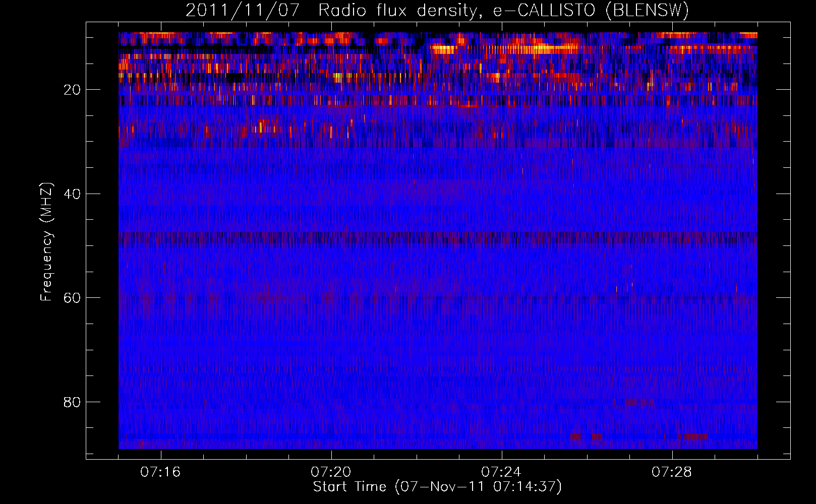This screenshot has height=504, width=816.
Task: Click the 'Frequency (MHZ)' y-axis label
Action: [46, 242]
